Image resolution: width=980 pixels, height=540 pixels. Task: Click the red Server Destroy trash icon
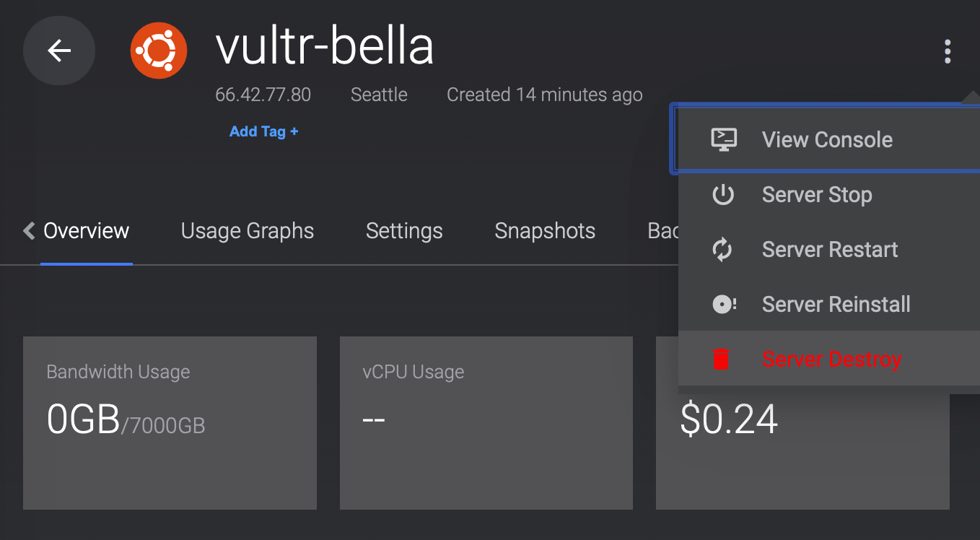click(x=722, y=359)
